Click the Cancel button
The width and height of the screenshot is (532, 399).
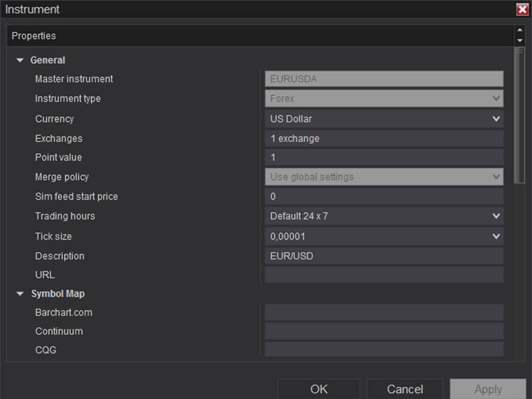[x=405, y=389]
